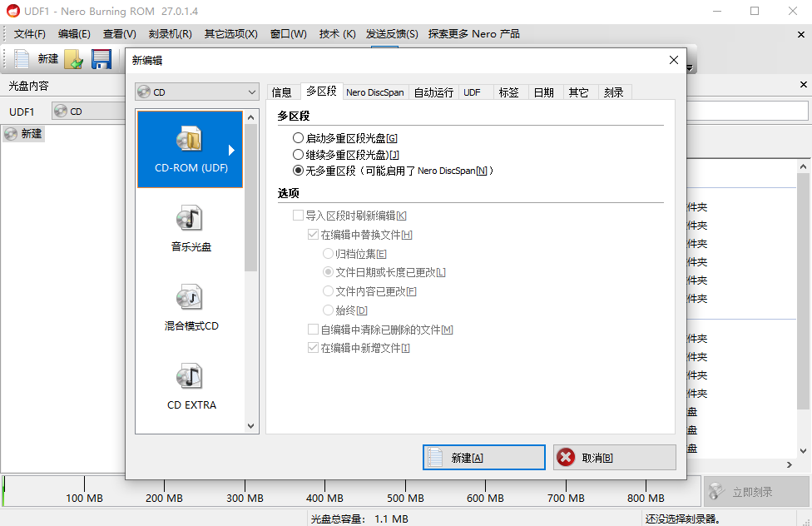This screenshot has width=812, height=526.
Task: Switch to the Nero DiscSpan tab
Action: (x=374, y=92)
